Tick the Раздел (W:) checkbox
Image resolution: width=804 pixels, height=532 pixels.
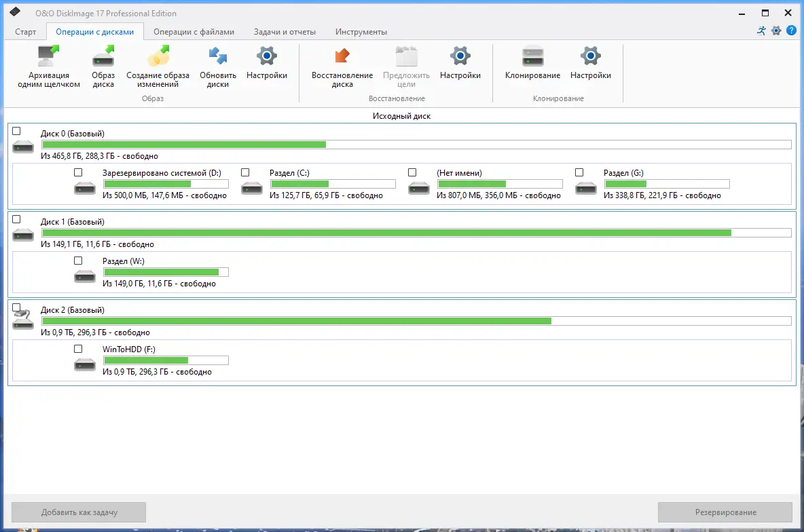[x=78, y=261]
